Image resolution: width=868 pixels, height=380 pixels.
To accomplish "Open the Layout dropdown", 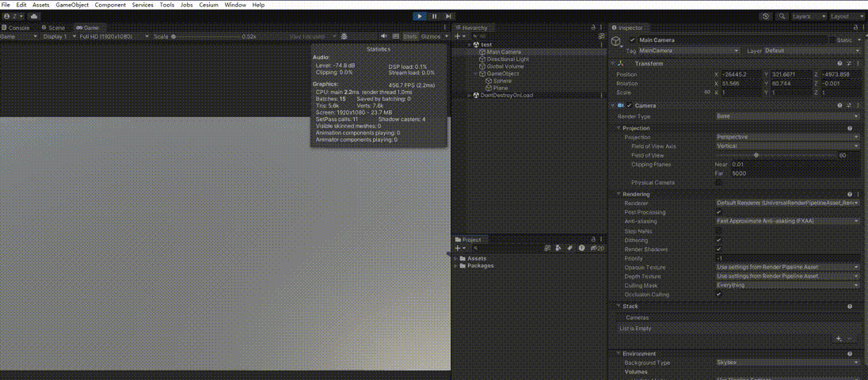I will click(847, 17).
